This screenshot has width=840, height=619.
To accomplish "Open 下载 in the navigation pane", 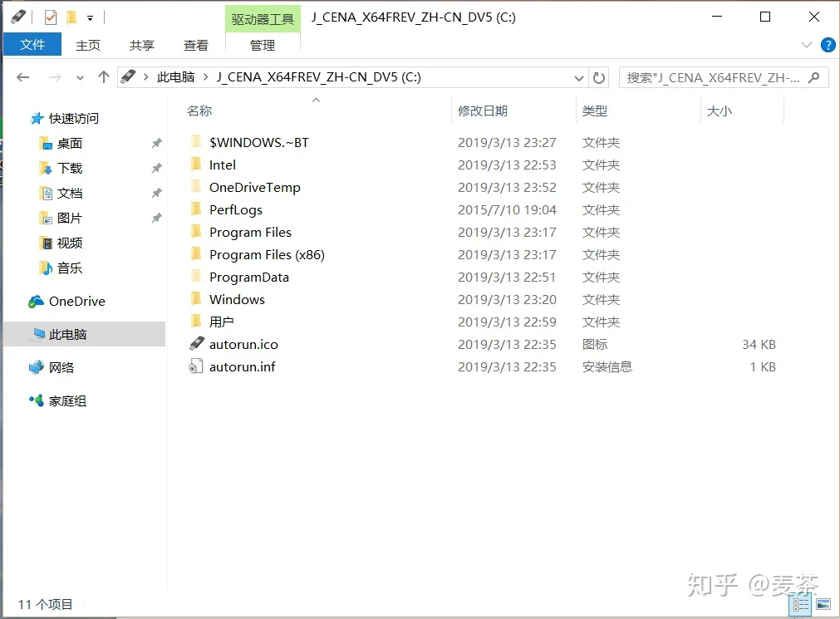I will click(69, 169).
